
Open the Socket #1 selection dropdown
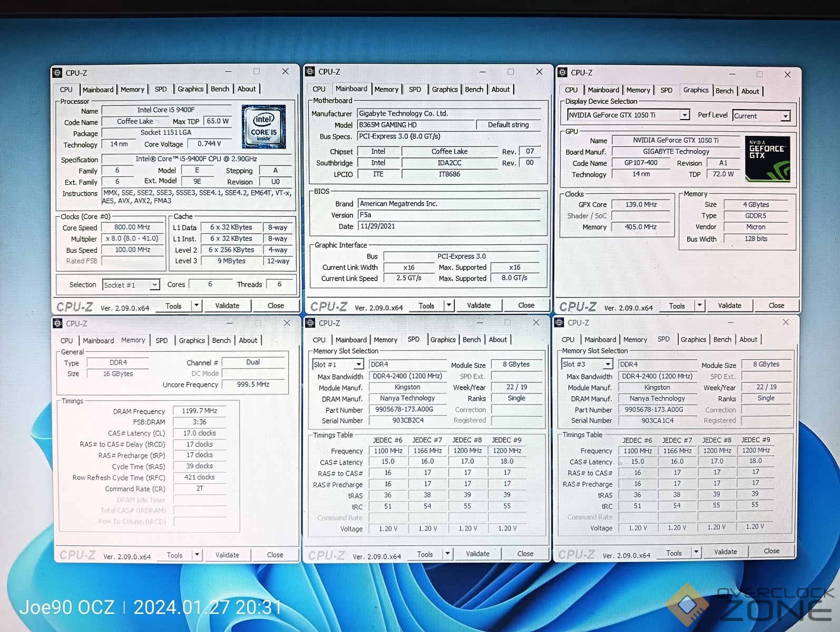pos(154,285)
